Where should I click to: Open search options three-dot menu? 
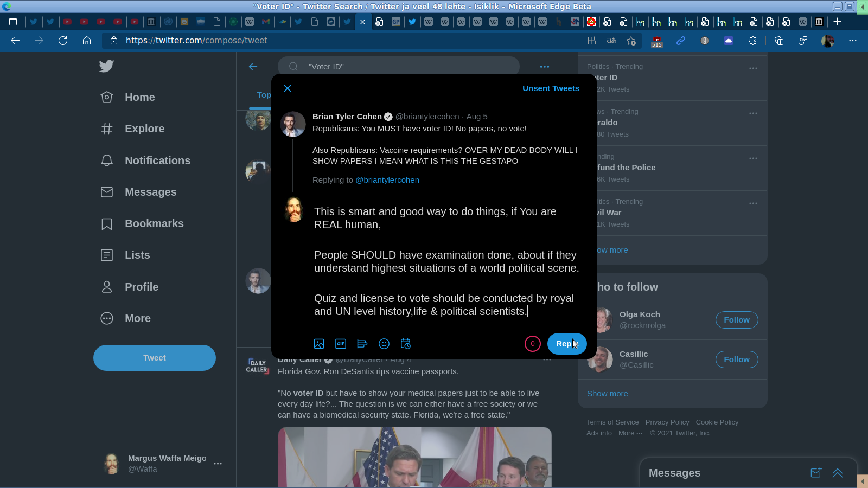[x=545, y=67]
